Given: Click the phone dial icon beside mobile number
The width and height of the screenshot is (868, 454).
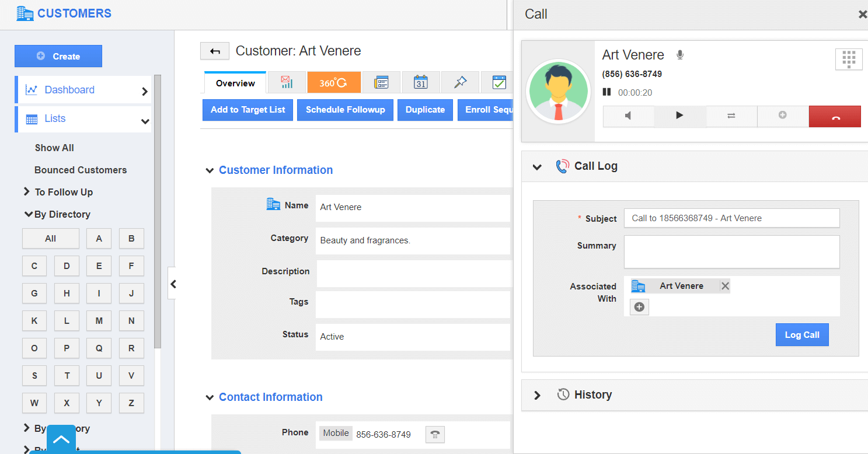Looking at the screenshot, I should pyautogui.click(x=435, y=434).
